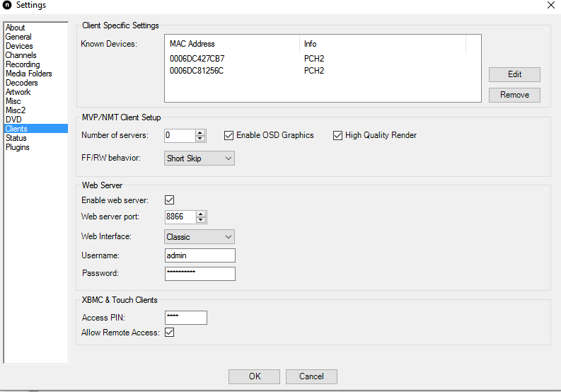Uncheck Enable web server
The image size is (561, 392).
click(x=169, y=200)
